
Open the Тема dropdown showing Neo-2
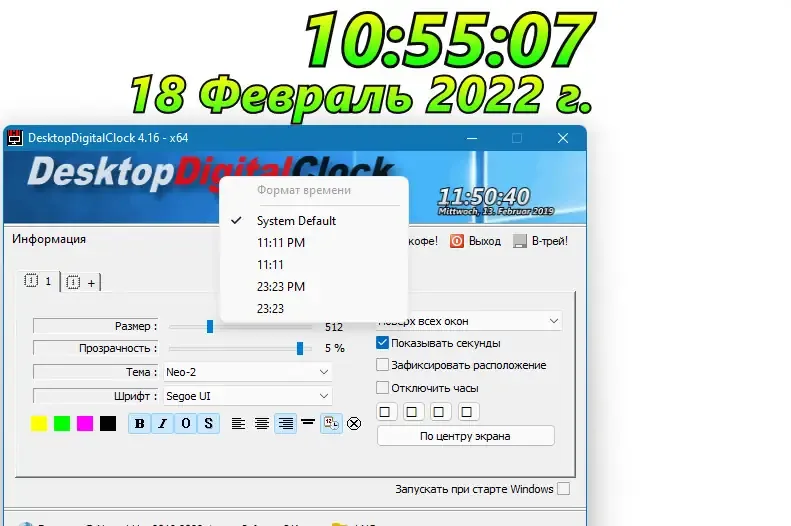pos(248,372)
